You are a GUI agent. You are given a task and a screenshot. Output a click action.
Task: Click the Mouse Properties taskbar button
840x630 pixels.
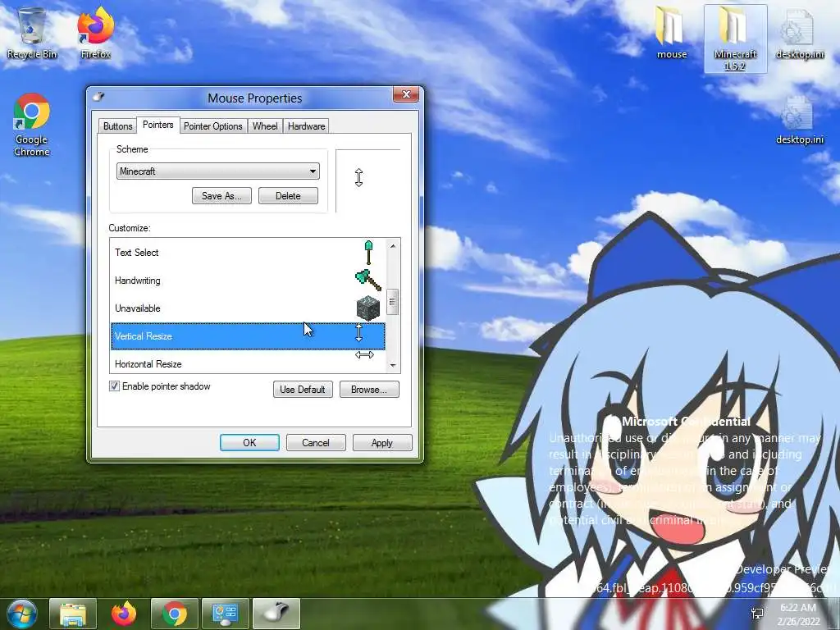pos(276,614)
